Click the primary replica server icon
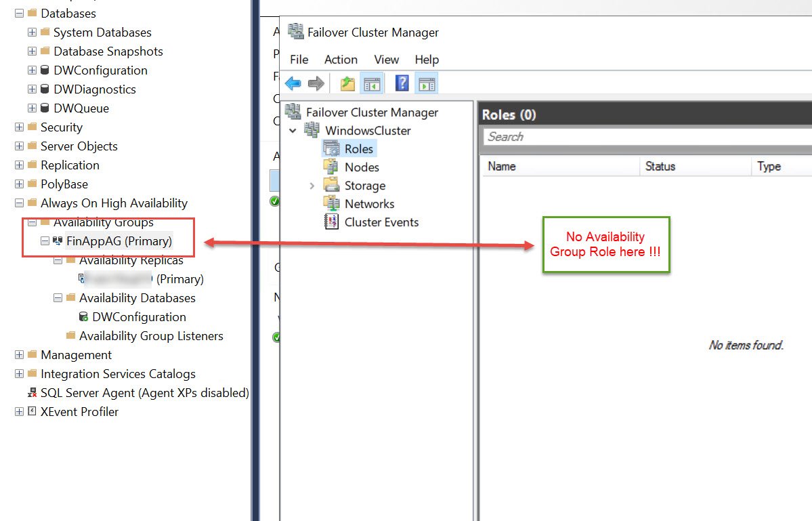 [81, 278]
